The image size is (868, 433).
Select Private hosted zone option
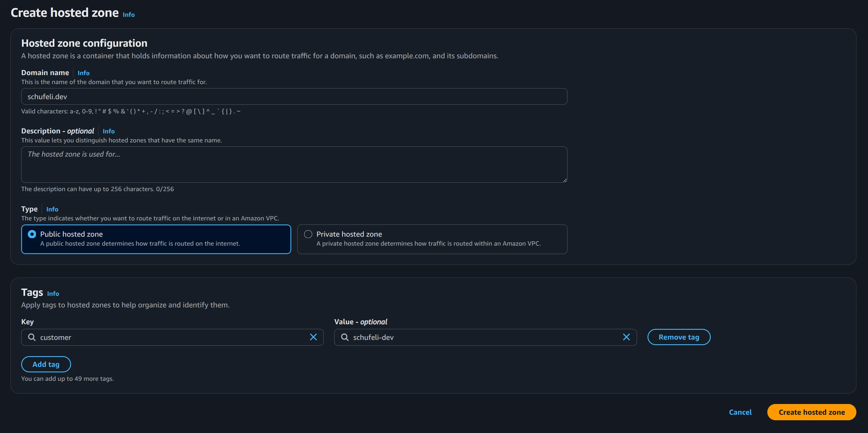308,234
